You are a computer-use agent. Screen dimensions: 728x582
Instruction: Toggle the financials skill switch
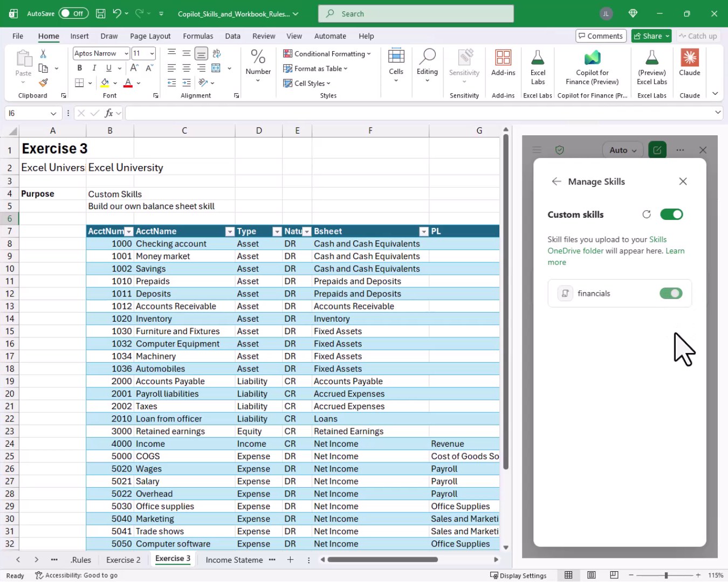click(x=671, y=293)
